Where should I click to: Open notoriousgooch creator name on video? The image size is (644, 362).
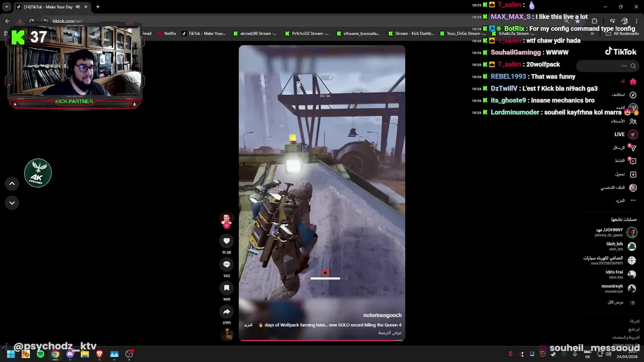click(382, 315)
